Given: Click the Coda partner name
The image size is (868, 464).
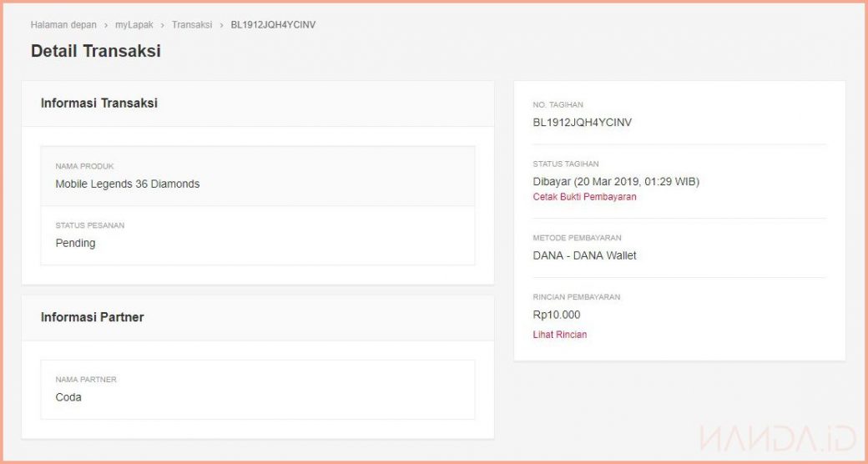Looking at the screenshot, I should (68, 397).
